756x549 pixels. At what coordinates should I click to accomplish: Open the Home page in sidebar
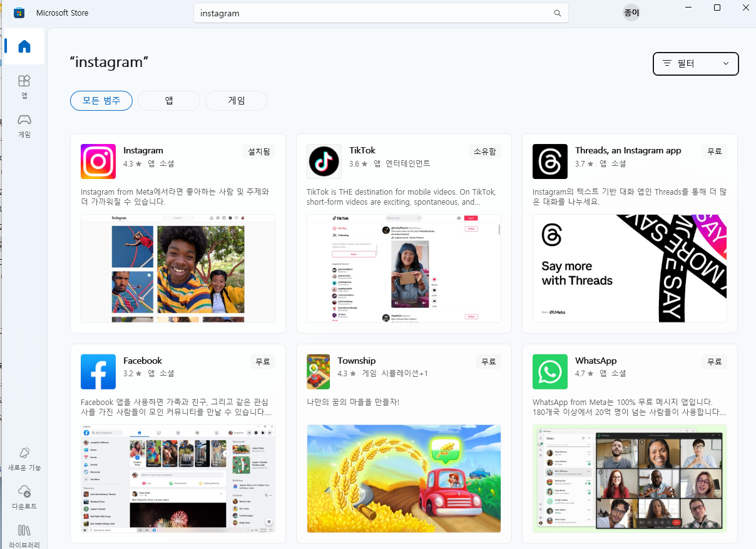coord(24,46)
